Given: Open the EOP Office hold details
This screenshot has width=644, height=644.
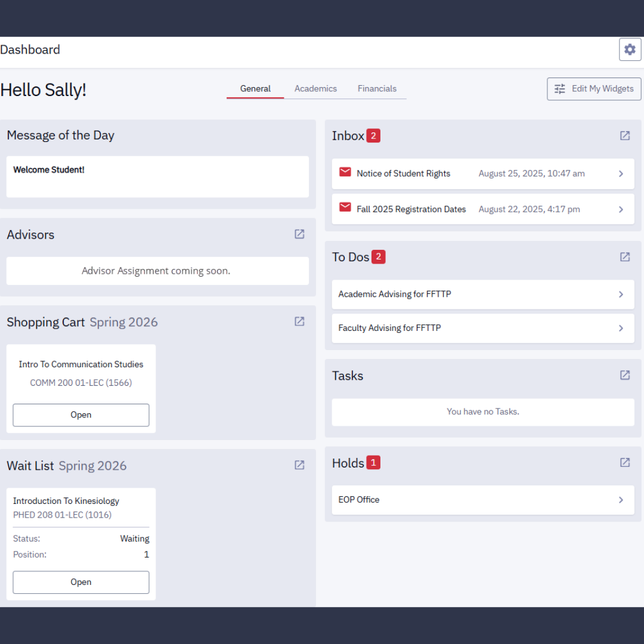Looking at the screenshot, I should click(x=620, y=500).
